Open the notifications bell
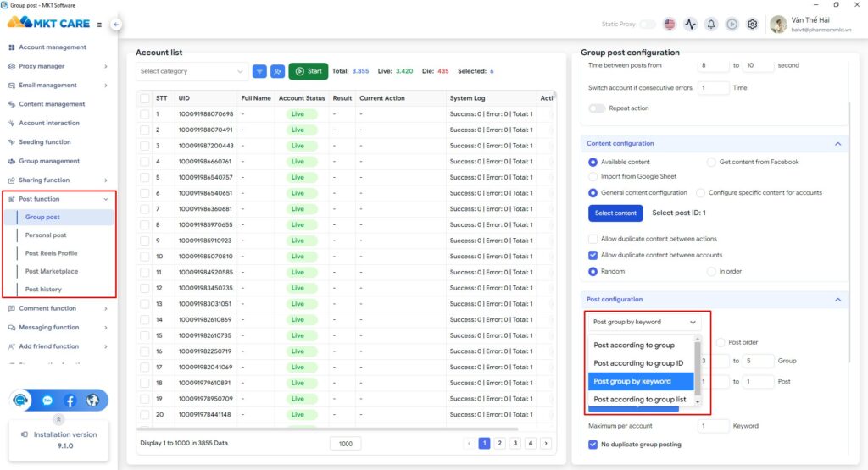The image size is (868, 470). click(711, 25)
